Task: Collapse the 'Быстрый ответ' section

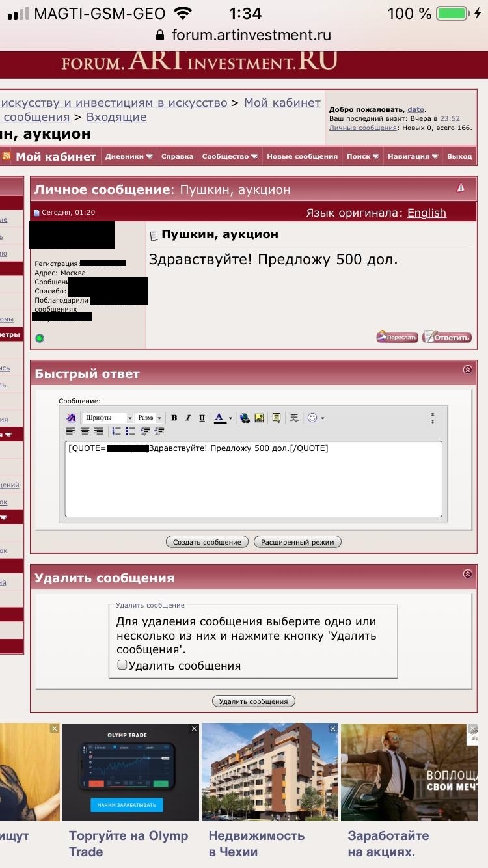Action: [x=467, y=370]
